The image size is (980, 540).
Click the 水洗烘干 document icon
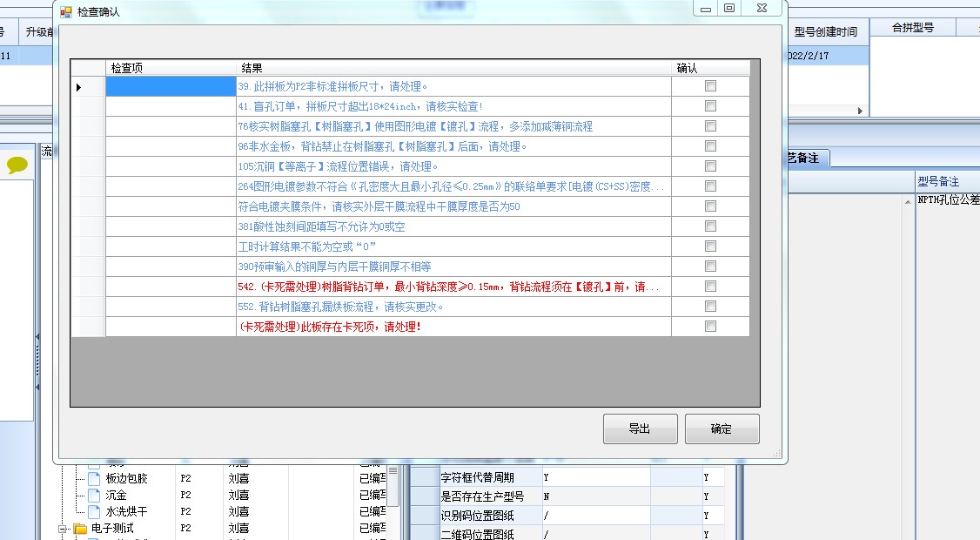pyautogui.click(x=94, y=511)
